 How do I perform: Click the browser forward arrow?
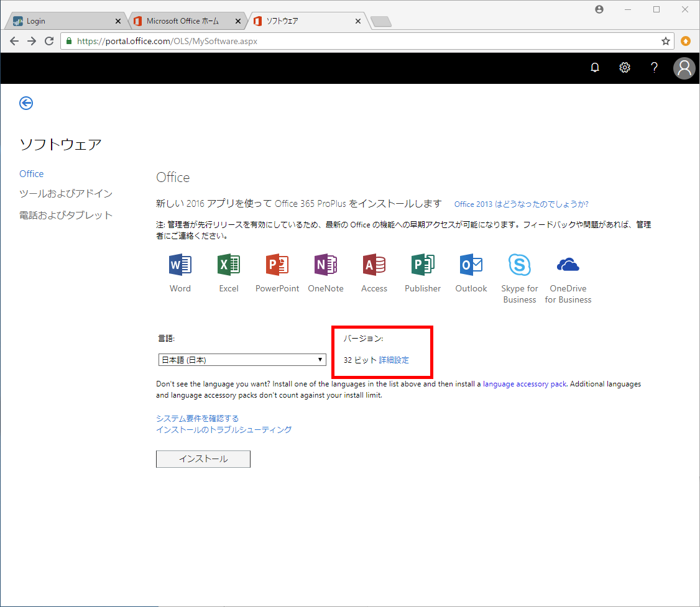(32, 41)
